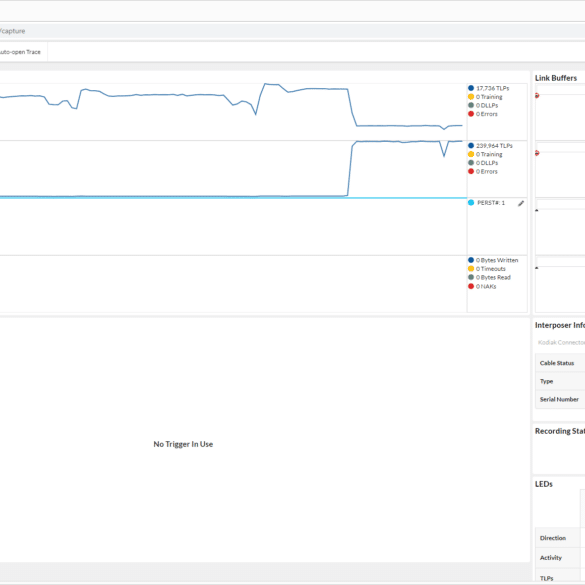Click the Link Buffers panel heading
The width and height of the screenshot is (585, 585).
[x=556, y=78]
